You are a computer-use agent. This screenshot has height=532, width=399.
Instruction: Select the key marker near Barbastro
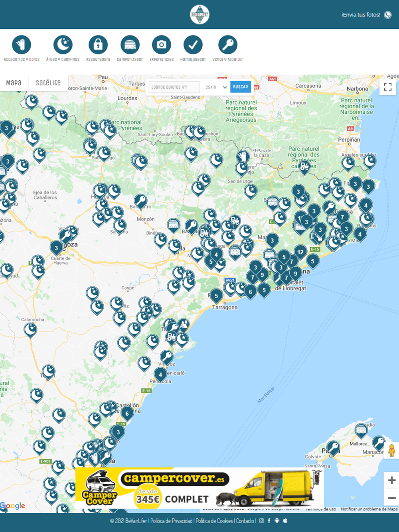tap(140, 202)
